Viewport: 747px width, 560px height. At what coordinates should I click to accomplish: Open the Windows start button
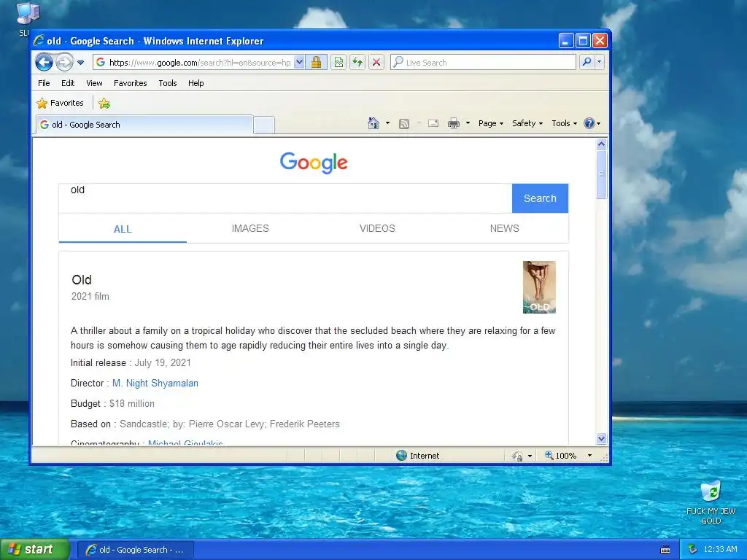tap(35, 550)
